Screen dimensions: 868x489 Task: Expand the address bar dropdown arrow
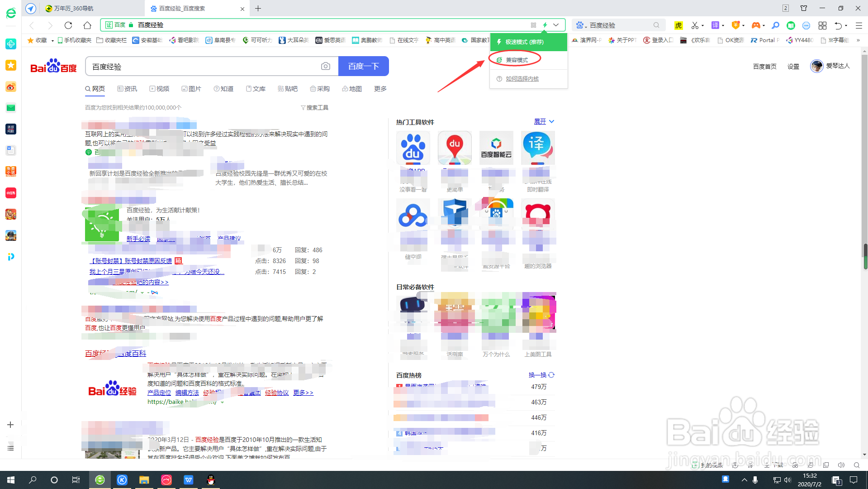point(556,25)
